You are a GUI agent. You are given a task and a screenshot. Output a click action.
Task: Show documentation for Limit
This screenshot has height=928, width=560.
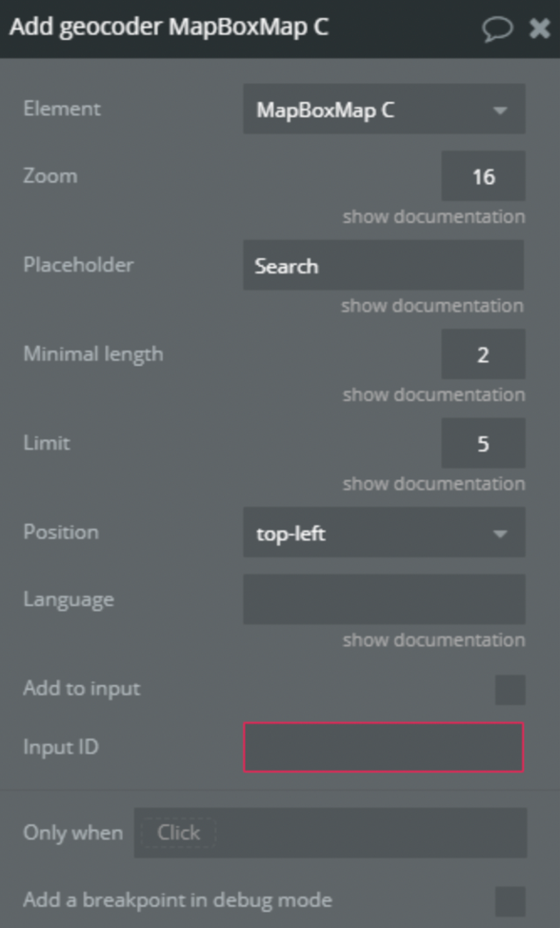pyautogui.click(x=434, y=483)
